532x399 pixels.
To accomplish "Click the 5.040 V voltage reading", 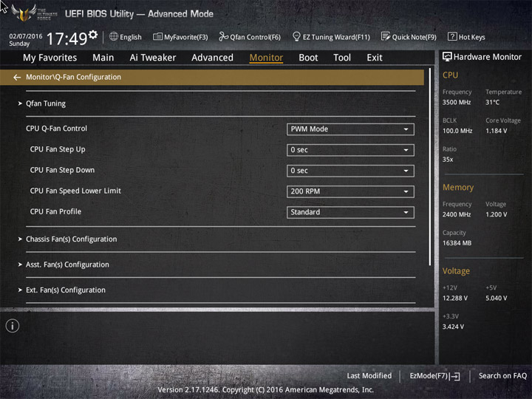I will pos(497,299).
